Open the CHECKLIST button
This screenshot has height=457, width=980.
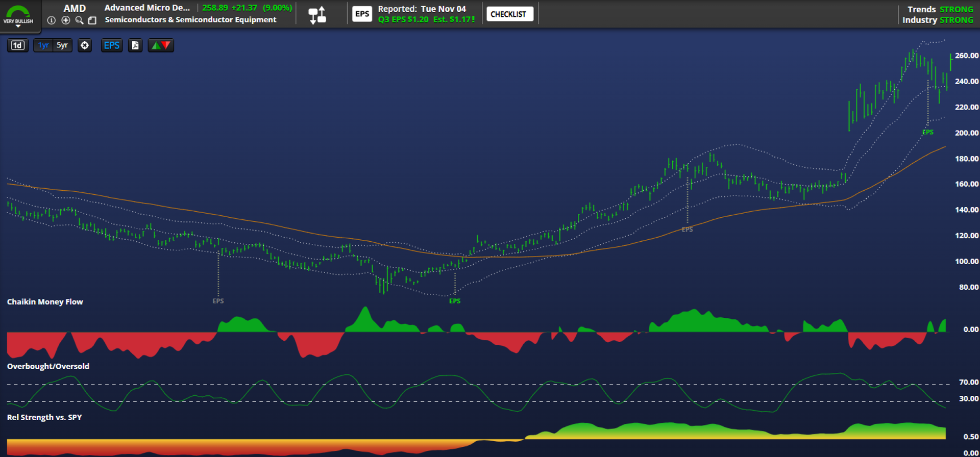tap(509, 14)
